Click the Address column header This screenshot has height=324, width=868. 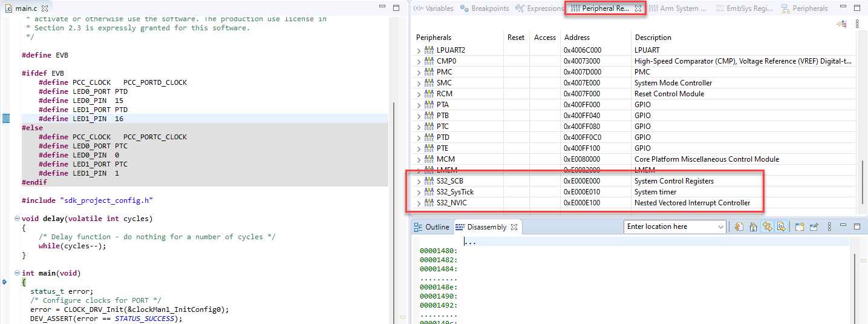596,38
